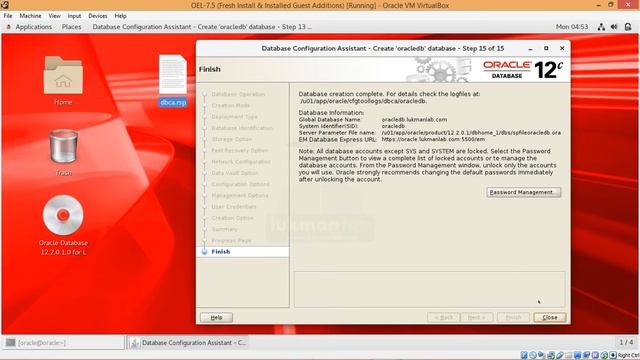Viewport: 640px width, 360px height.
Task: Click the SID value oracledb
Action: point(393,127)
